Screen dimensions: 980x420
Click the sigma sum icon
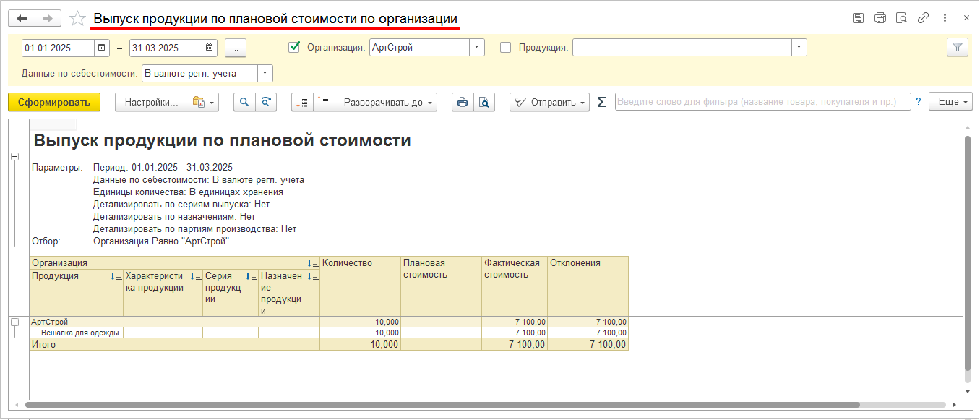[601, 103]
